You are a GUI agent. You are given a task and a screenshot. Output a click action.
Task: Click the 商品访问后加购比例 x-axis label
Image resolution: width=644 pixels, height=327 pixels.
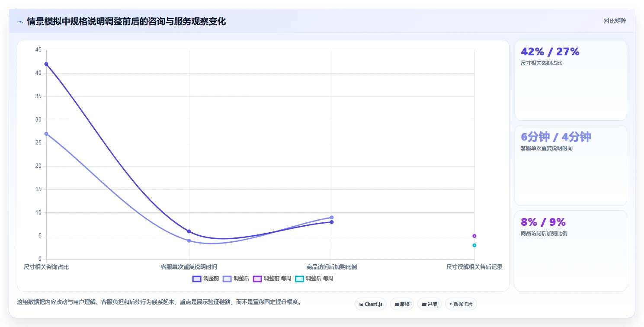[x=332, y=267]
